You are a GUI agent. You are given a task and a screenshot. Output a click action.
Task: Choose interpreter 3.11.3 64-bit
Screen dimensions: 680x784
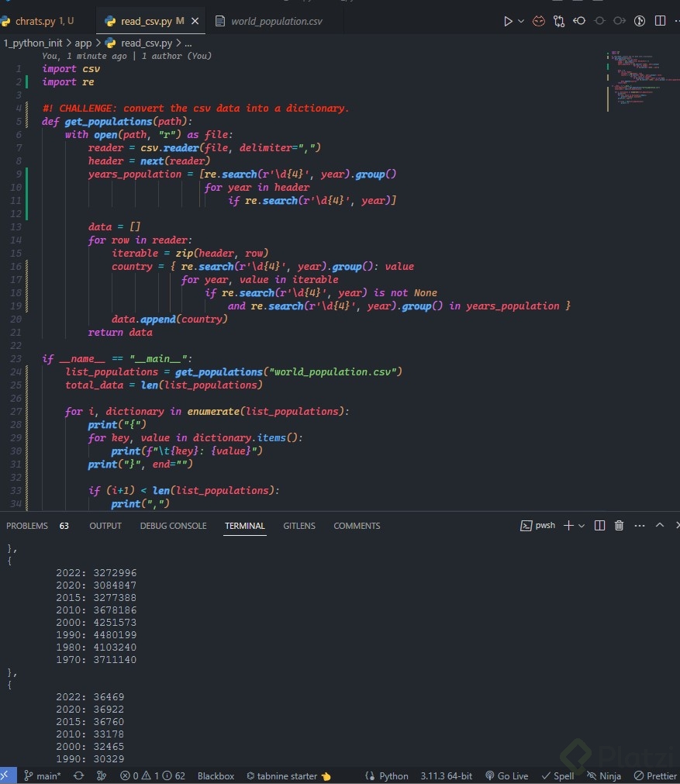click(x=446, y=776)
